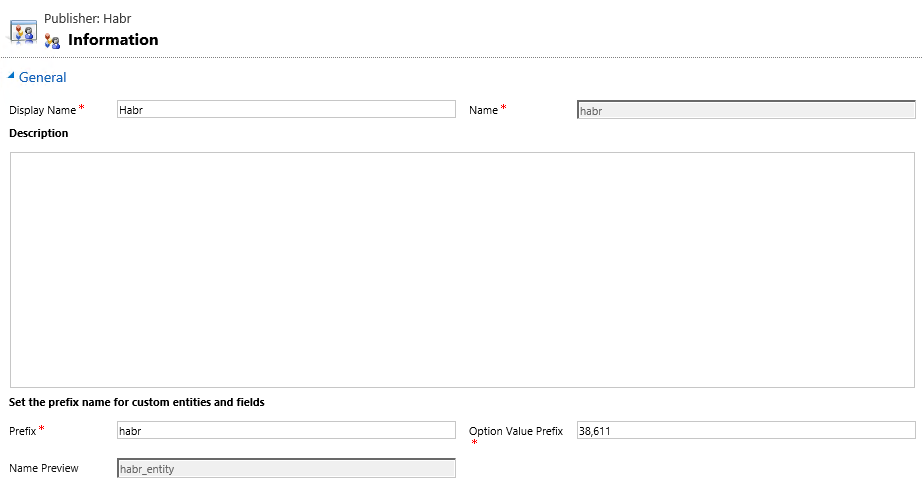Click the General section heading

coord(42,77)
